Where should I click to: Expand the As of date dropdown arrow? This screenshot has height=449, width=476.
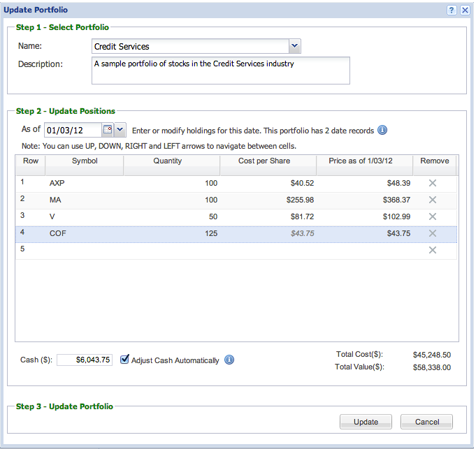click(120, 130)
